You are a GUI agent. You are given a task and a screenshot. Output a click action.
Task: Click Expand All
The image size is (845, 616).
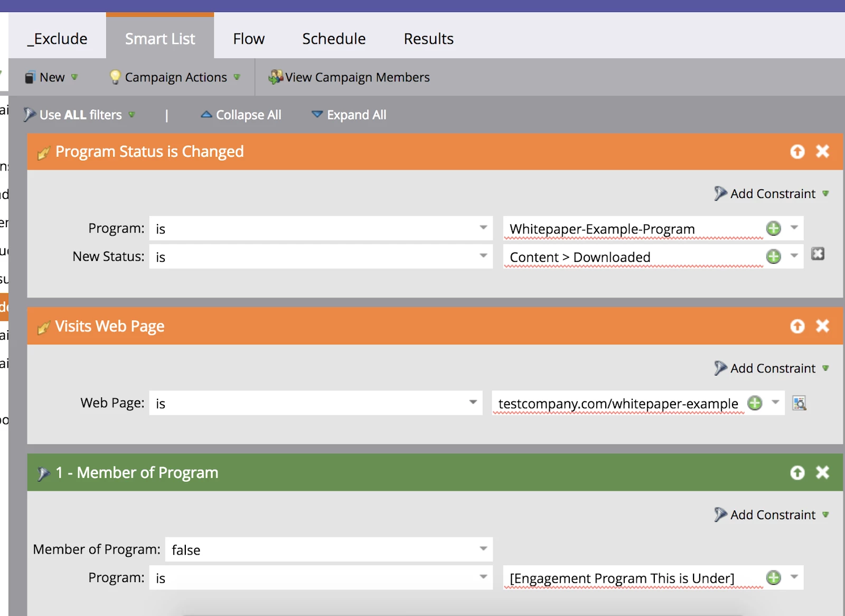click(x=349, y=115)
